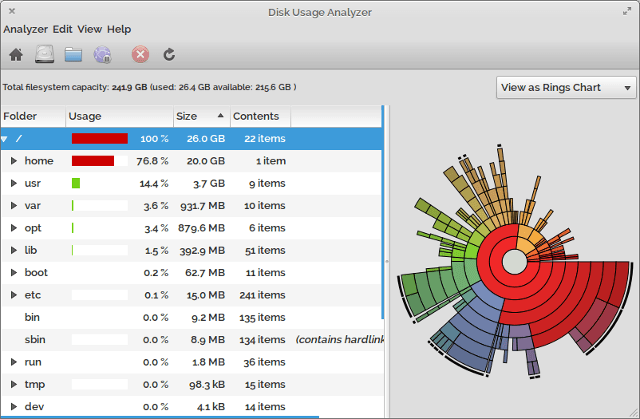The width and height of the screenshot is (640, 419).
Task: Open the Analyzer menu
Action: click(25, 29)
